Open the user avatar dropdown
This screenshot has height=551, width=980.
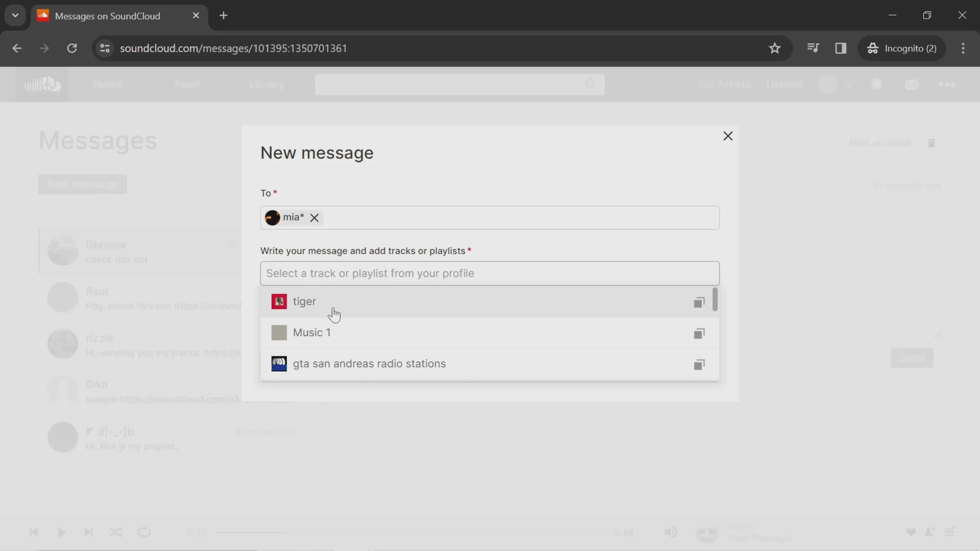click(x=835, y=84)
